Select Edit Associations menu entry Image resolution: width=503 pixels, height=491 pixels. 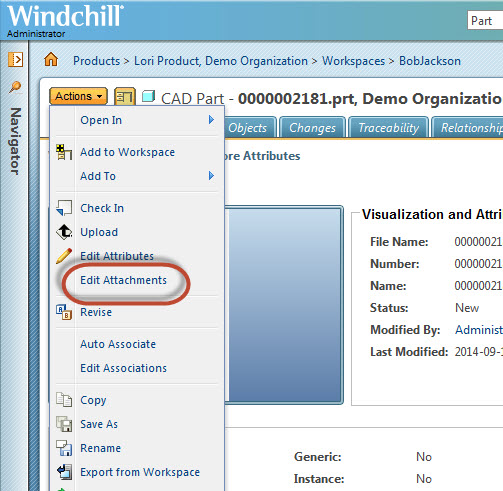tap(123, 368)
